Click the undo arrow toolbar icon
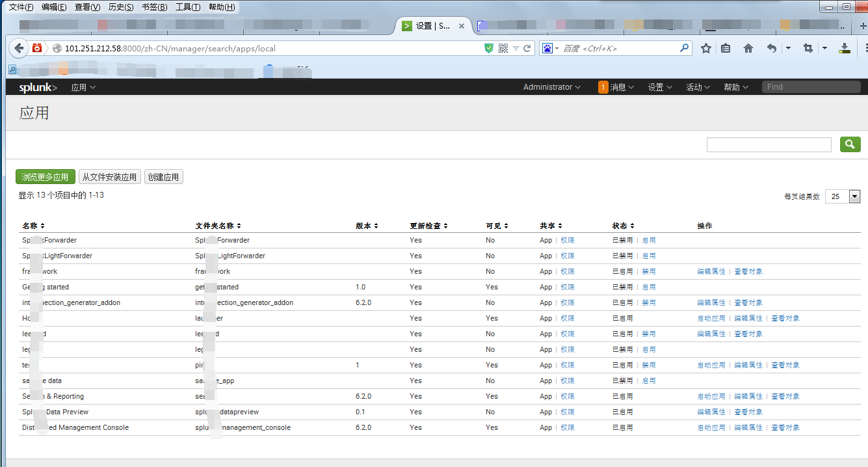The height and width of the screenshot is (467, 868). coord(772,48)
